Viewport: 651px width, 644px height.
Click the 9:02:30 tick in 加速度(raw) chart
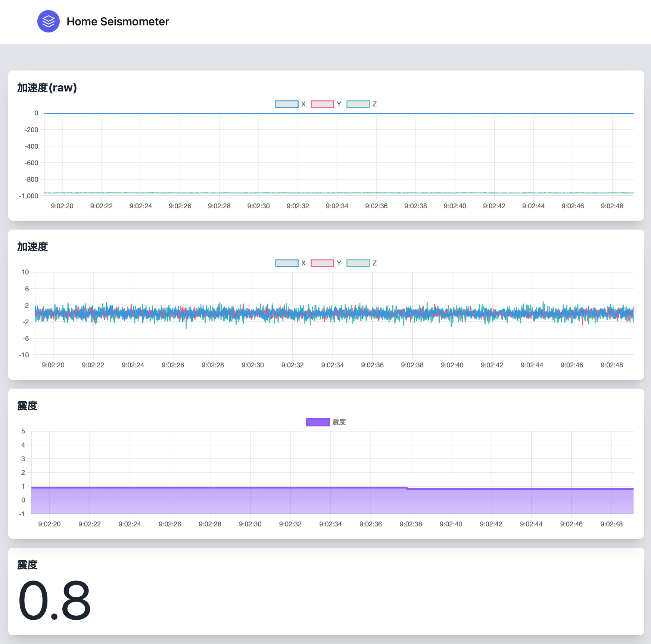click(258, 206)
